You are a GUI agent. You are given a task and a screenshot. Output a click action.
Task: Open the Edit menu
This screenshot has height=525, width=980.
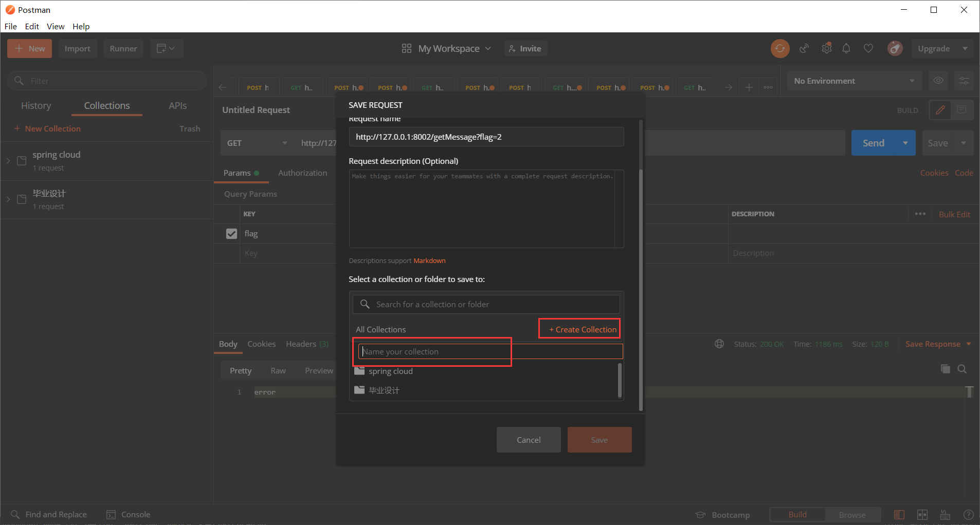[32, 26]
